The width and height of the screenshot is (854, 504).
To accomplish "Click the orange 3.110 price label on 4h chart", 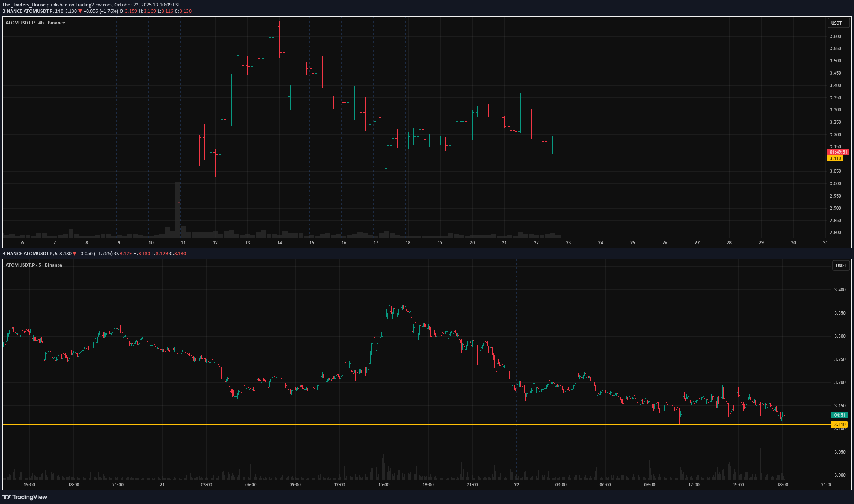I will click(x=835, y=158).
